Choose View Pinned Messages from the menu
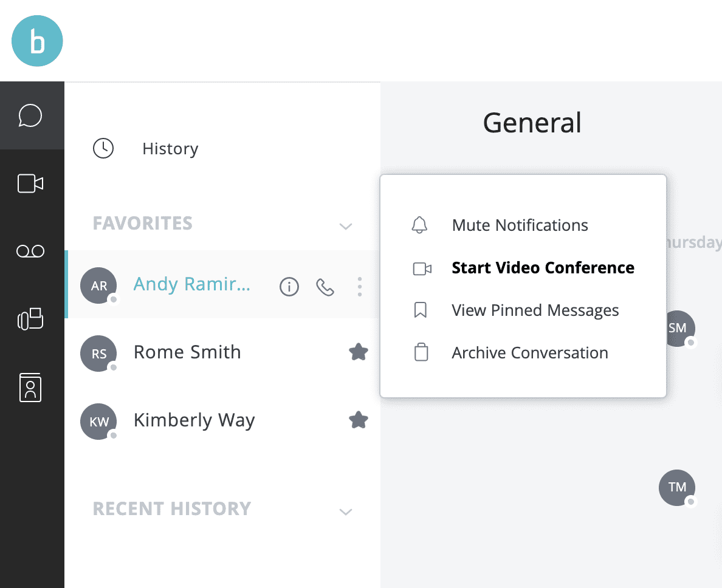 click(535, 310)
